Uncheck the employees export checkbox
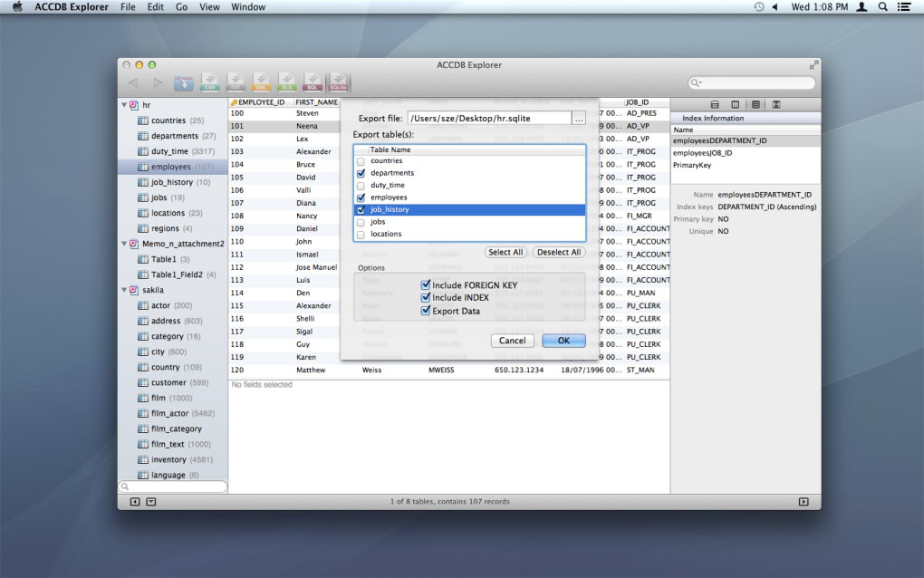Screen dimensions: 924x578 pyautogui.click(x=361, y=198)
